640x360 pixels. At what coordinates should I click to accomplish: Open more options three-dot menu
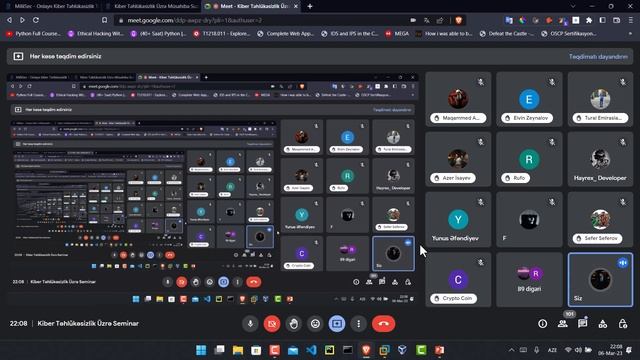pyautogui.click(x=358, y=324)
